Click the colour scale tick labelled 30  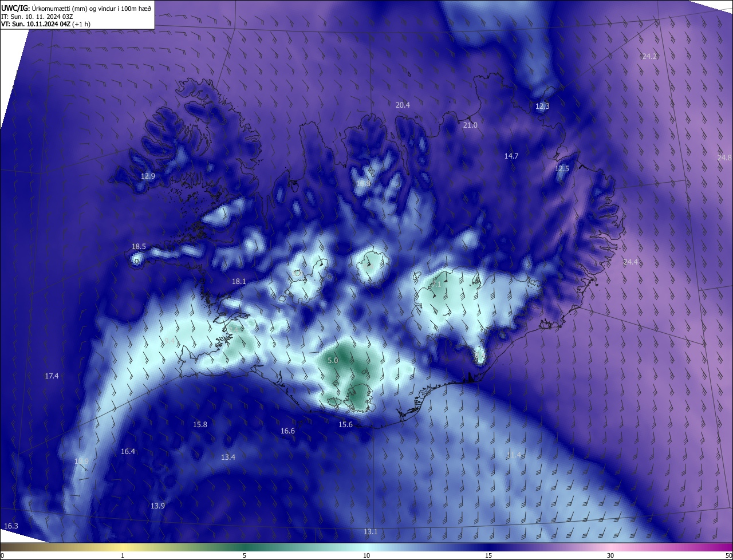point(610,555)
